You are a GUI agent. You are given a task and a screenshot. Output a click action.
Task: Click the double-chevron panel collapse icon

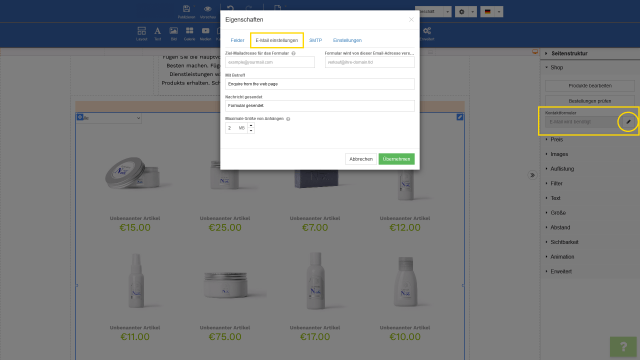[532, 175]
